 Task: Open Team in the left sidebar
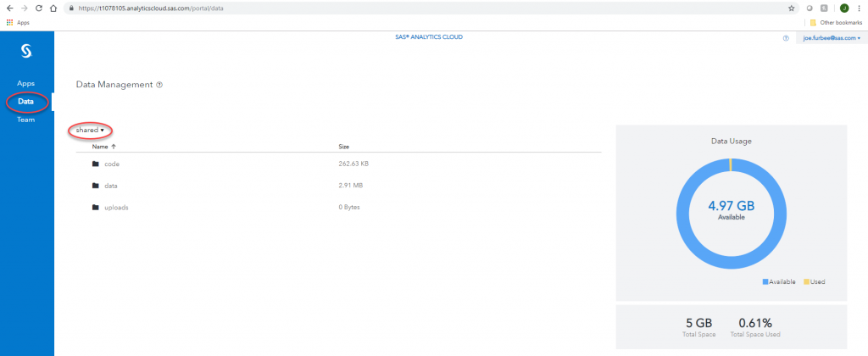[x=25, y=120]
